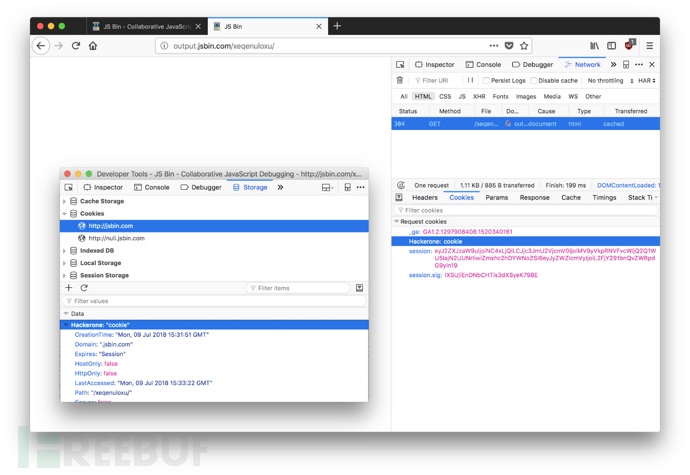This screenshot has height=475, width=690.
Task: Refresh storage items icon
Action: 84,288
